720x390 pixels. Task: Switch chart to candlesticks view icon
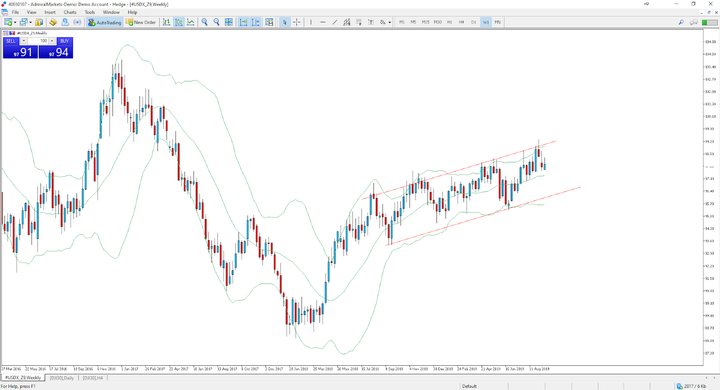[179, 22]
